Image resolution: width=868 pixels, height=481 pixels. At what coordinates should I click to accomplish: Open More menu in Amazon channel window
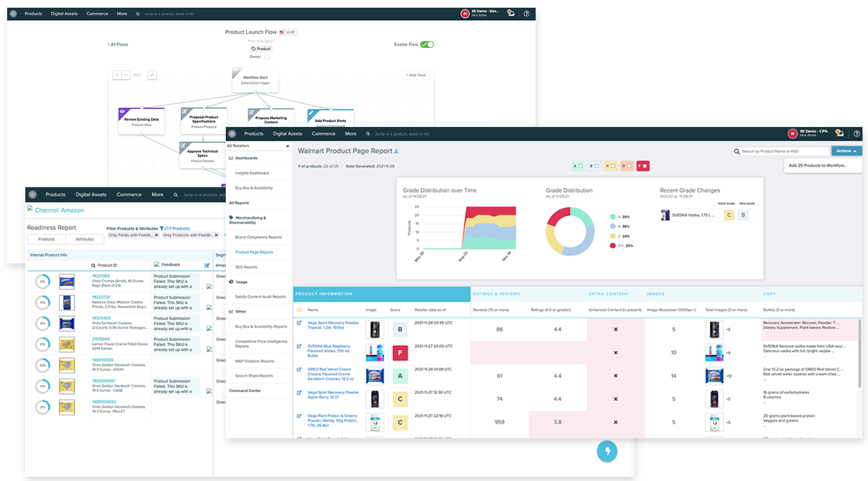click(158, 195)
